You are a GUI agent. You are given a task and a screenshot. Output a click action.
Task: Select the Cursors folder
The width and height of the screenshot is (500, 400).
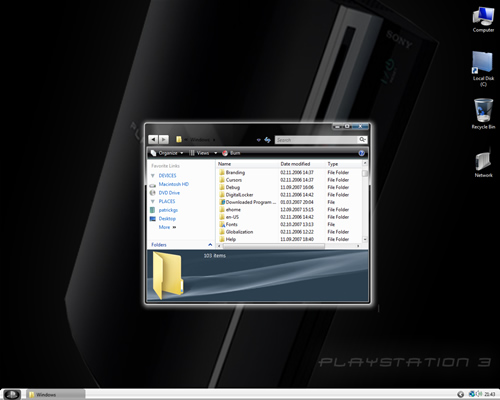[x=234, y=180]
